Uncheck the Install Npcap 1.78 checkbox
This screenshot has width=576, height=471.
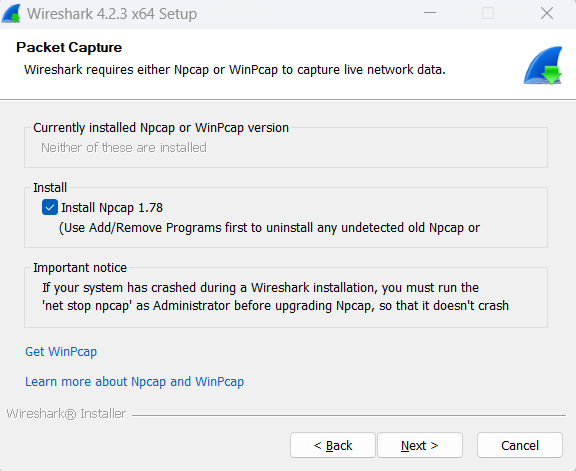pos(50,207)
